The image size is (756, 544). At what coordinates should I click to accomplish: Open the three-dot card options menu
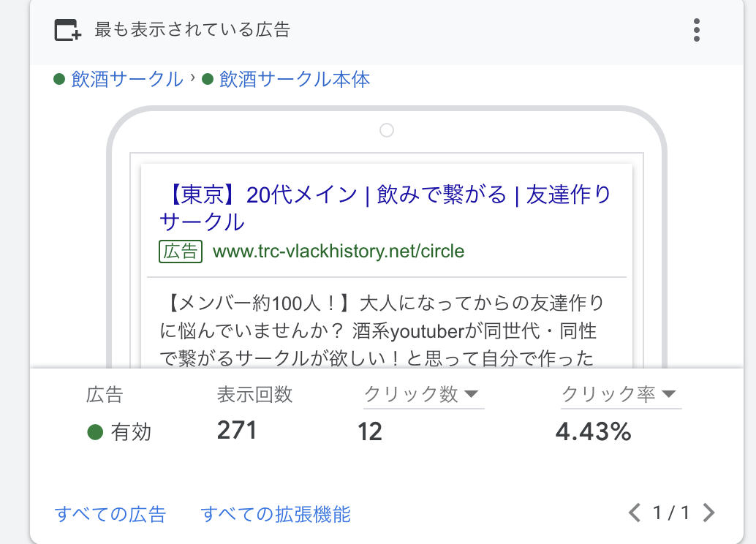(x=696, y=30)
